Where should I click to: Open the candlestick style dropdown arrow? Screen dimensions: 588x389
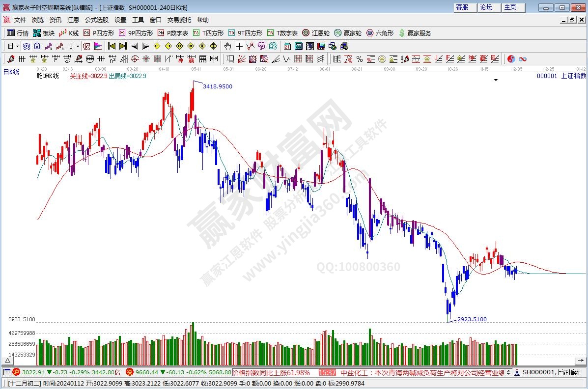(78, 46)
